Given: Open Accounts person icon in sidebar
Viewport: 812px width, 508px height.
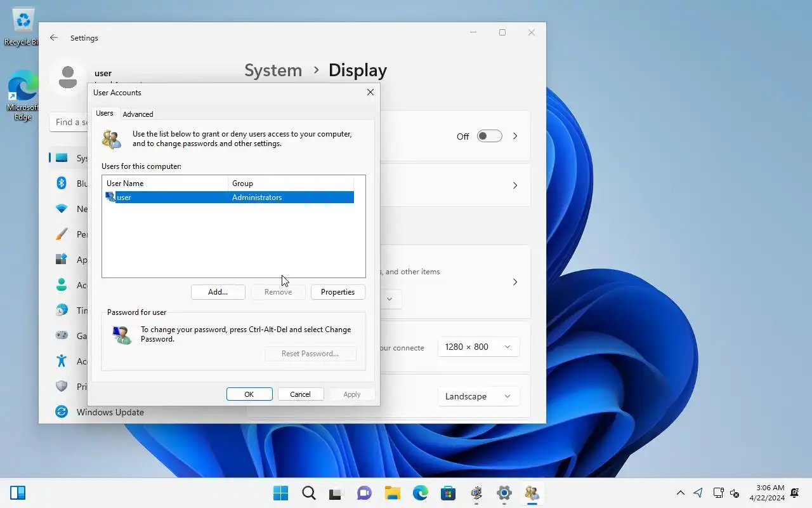Looking at the screenshot, I should pyautogui.click(x=62, y=285).
